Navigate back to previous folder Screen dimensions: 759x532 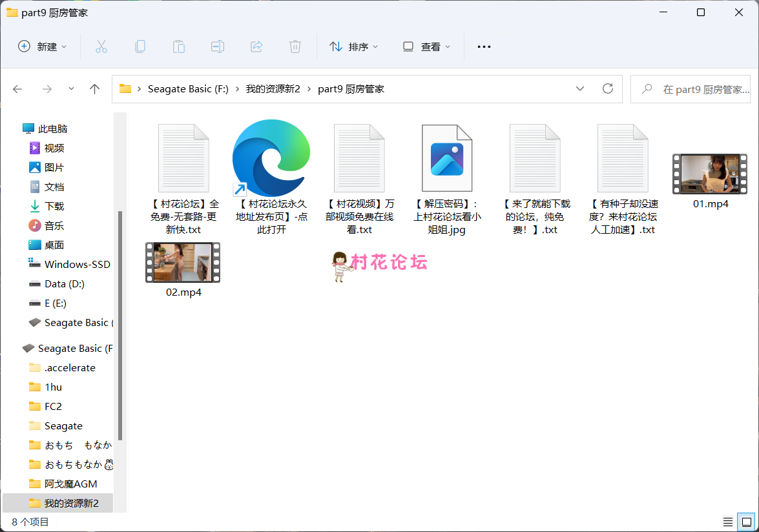pyautogui.click(x=17, y=89)
